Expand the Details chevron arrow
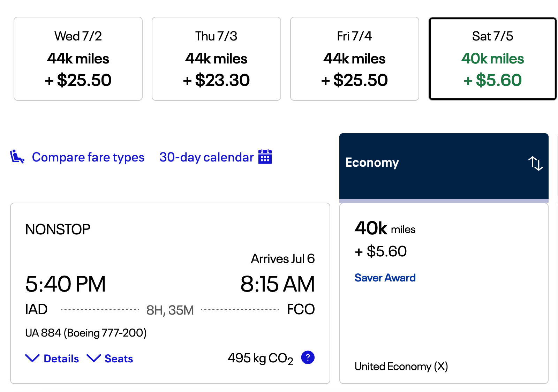Viewport: 558px width, 392px height. [32, 358]
